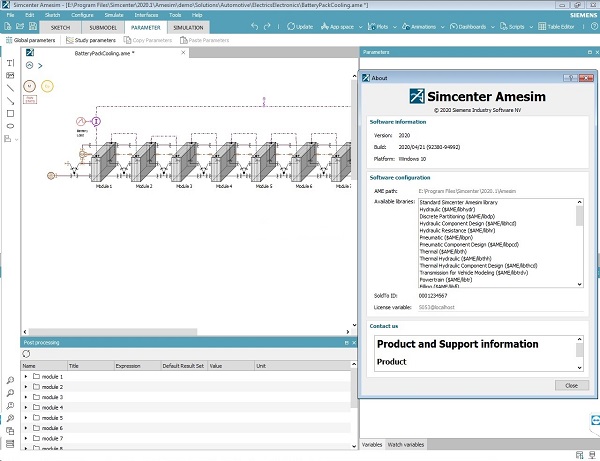Screen dimensions: 600x461
Task: Click the refresh icon in Post processing
Action: pyautogui.click(x=26, y=354)
